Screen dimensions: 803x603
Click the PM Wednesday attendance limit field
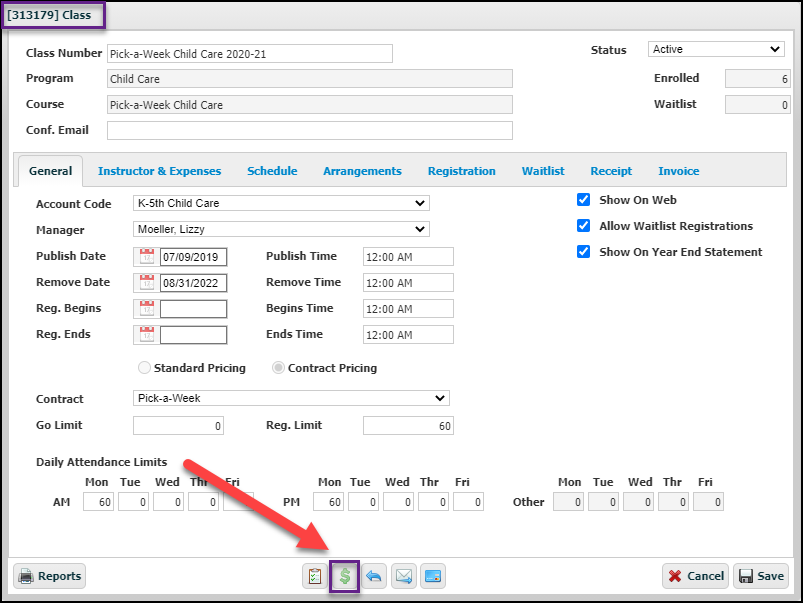tap(398, 502)
